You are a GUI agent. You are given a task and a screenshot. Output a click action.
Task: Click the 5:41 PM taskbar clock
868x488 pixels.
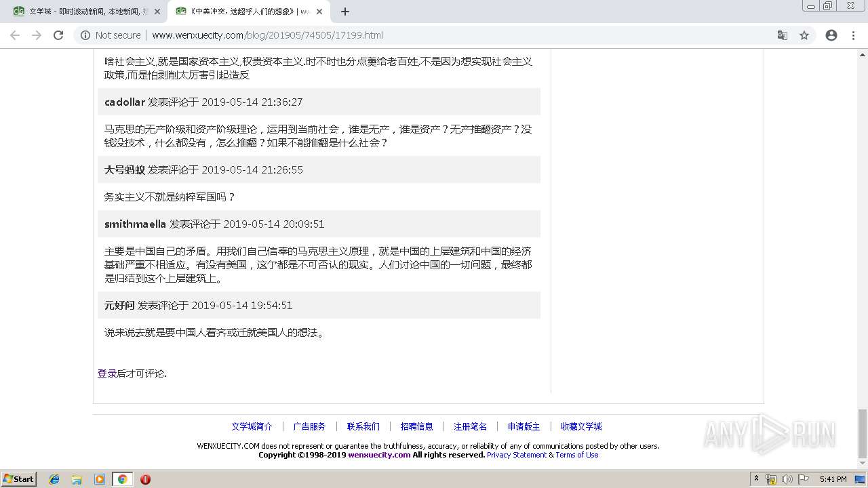pos(833,479)
